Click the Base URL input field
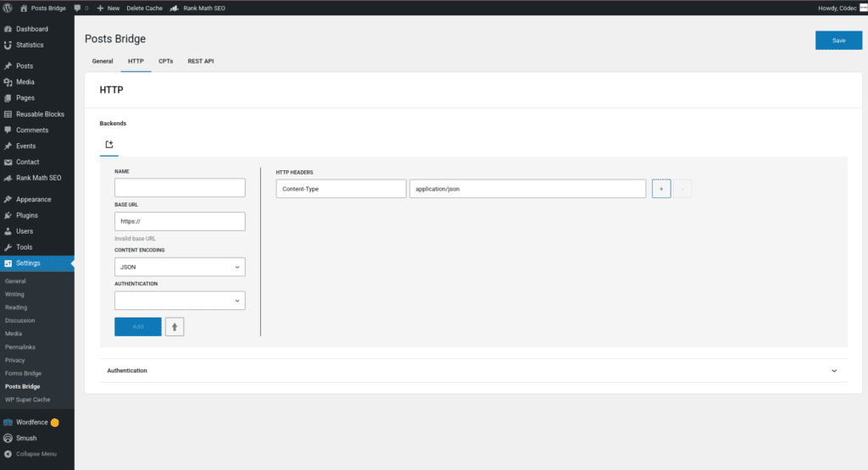The height and width of the screenshot is (470, 868). [180, 221]
